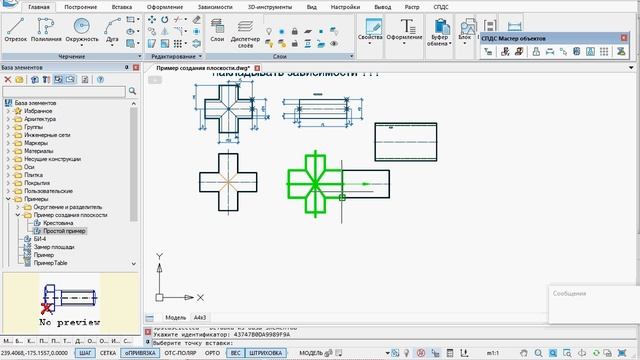The image size is (640, 360).
Task: Select the Простой пример tree item
Action: click(64, 231)
